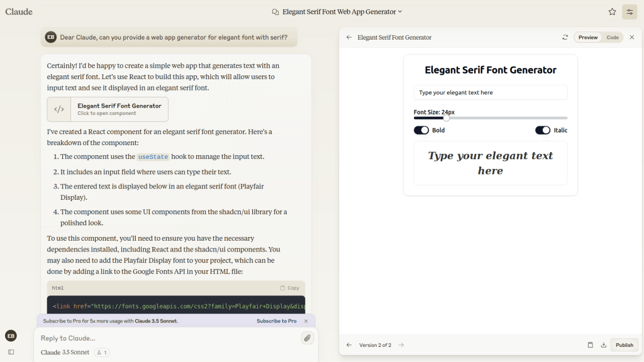644x362 pixels.
Task: Toggle the Bold switch off
Action: (x=421, y=130)
